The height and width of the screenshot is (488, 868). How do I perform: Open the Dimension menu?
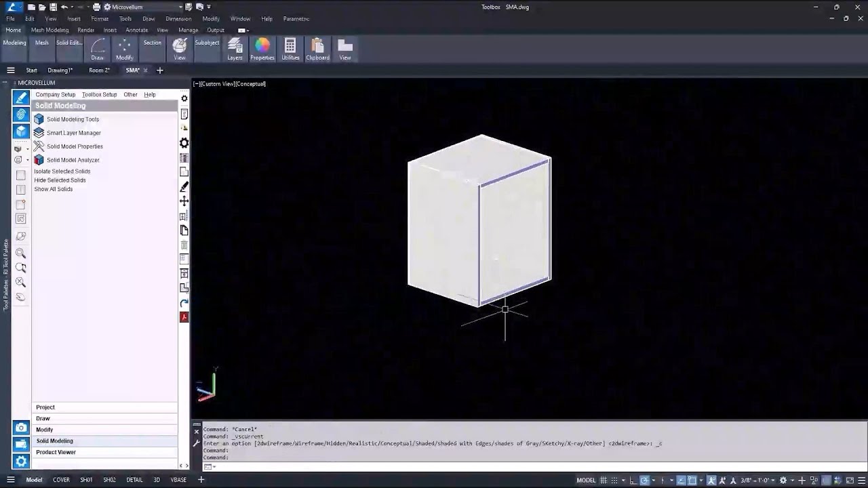[178, 19]
